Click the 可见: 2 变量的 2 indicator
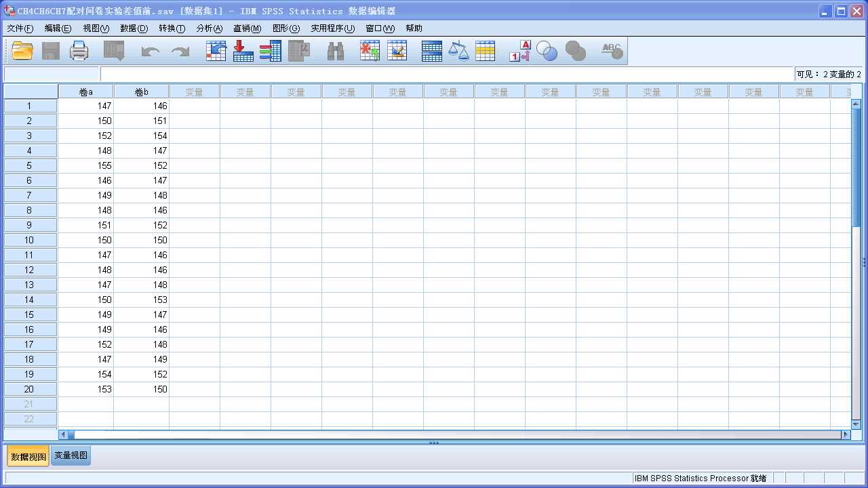This screenshot has width=868, height=488. [x=829, y=74]
